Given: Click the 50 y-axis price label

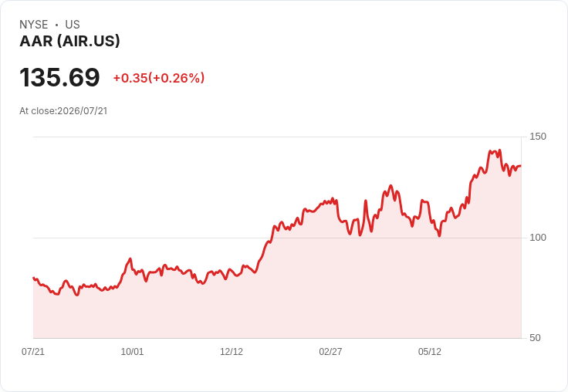Looking at the screenshot, I should coord(535,338).
